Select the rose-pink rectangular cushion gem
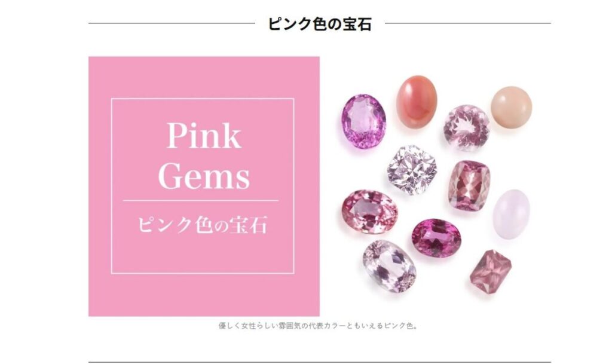Image resolution: width=612 pixels, height=364 pixels. point(469,186)
